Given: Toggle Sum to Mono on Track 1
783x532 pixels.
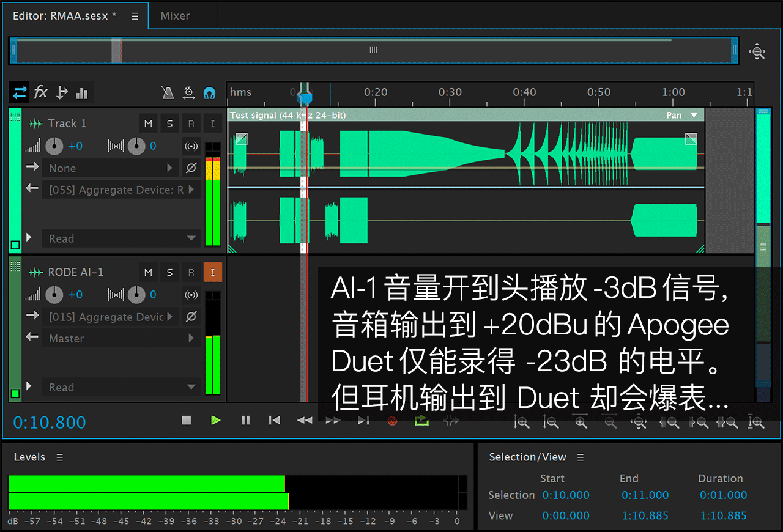Looking at the screenshot, I should (191, 146).
